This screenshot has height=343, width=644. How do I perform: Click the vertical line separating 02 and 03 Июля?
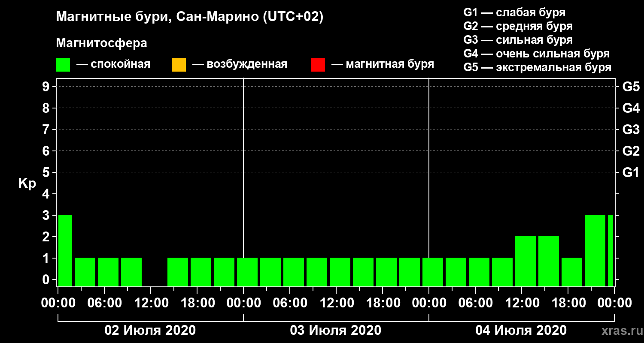pos(243,182)
